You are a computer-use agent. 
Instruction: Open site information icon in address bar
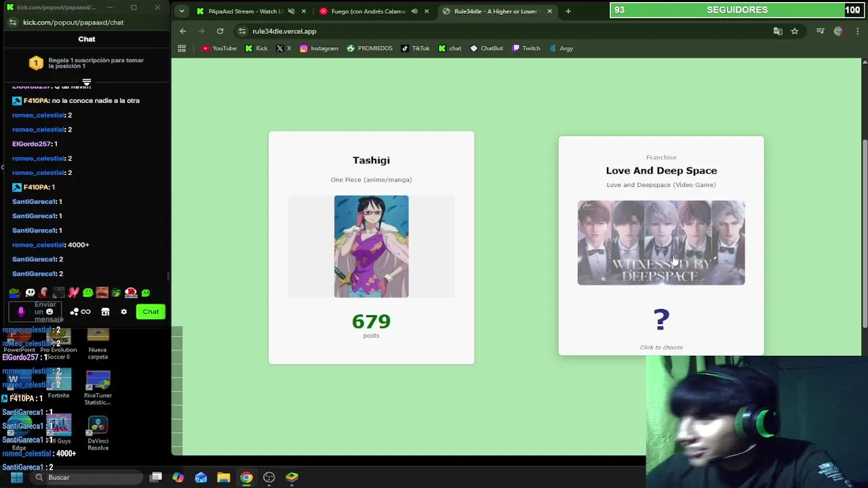point(242,31)
